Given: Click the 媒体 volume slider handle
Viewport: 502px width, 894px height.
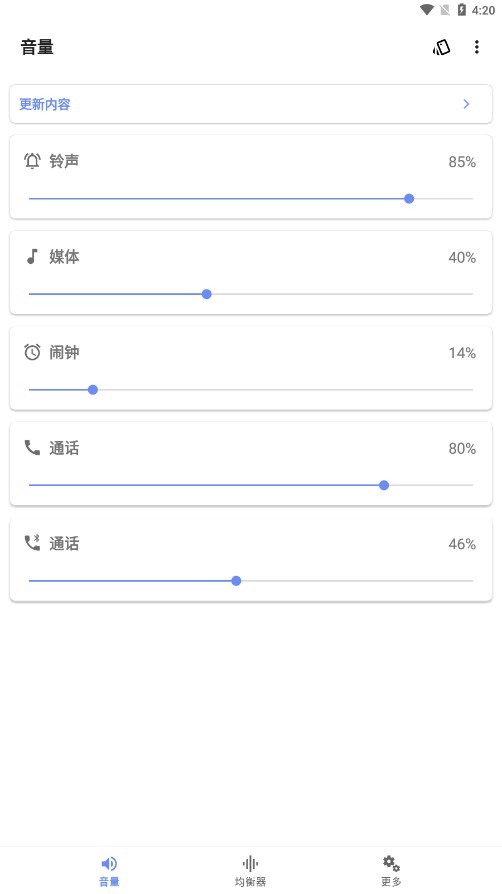Looking at the screenshot, I should pos(207,294).
